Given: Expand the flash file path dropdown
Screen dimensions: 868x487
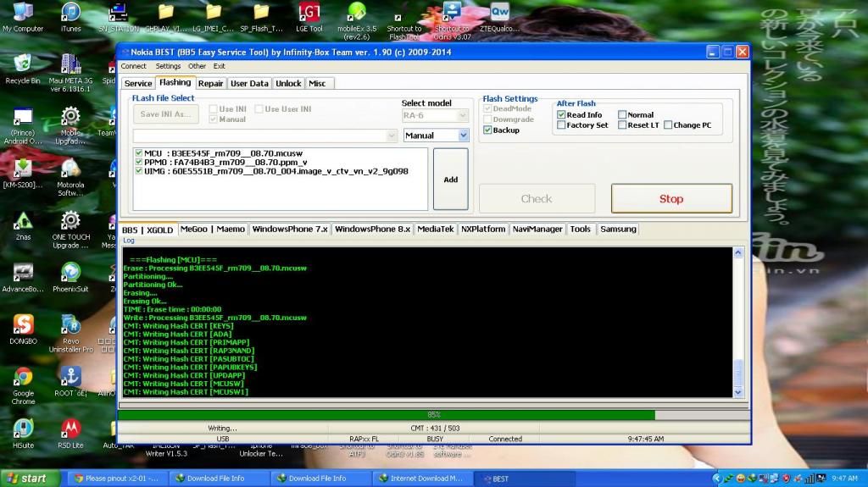Looking at the screenshot, I should pos(392,136).
